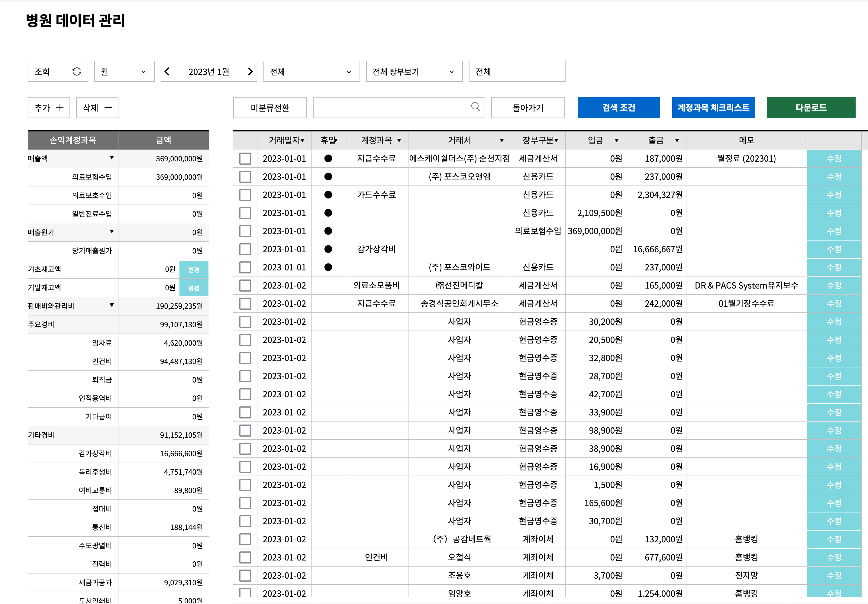This screenshot has height=604, width=868.
Task: Check the 에스케이쉴더스 transaction row checkbox
Action: pyautogui.click(x=245, y=159)
